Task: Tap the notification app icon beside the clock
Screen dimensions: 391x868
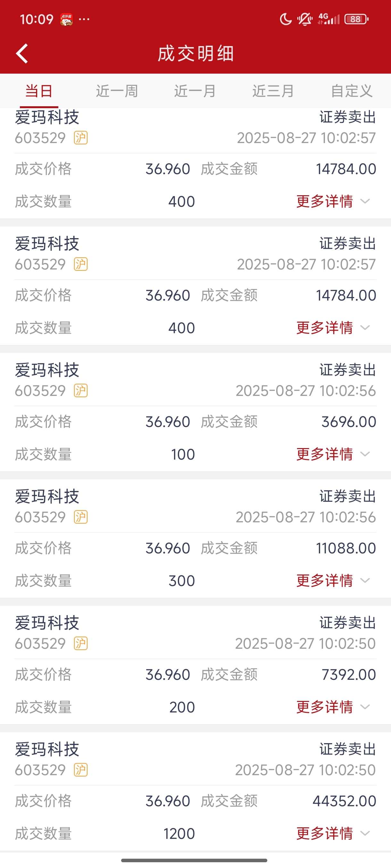Action: coord(66,20)
